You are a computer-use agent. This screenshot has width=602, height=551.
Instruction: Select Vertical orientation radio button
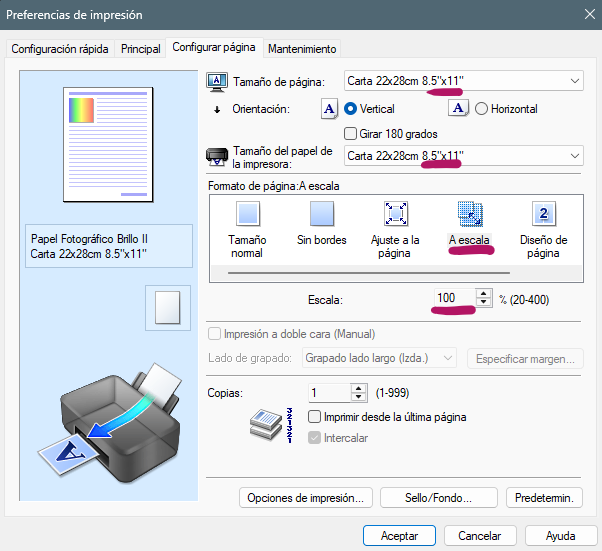click(x=351, y=109)
